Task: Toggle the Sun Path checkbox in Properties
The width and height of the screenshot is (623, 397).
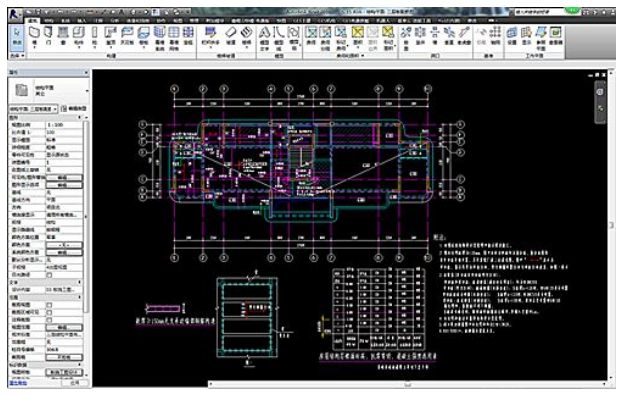Action: point(49,275)
